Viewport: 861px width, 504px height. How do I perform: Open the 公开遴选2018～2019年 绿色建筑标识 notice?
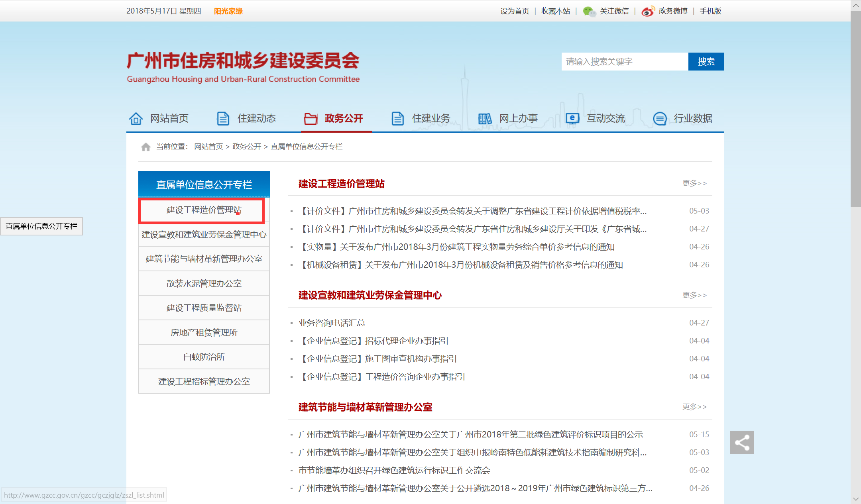[x=476, y=488]
